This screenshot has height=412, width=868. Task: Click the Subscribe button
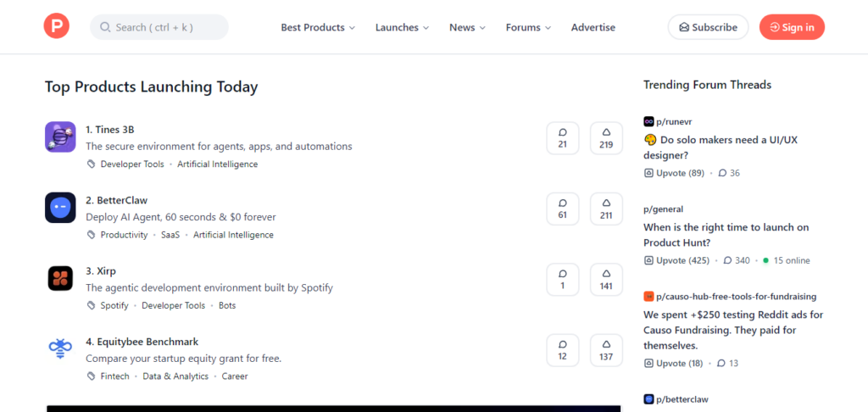(x=708, y=27)
